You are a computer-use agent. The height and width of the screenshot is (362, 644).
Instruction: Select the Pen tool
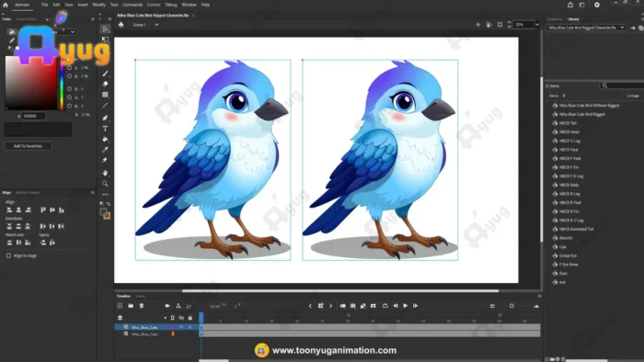(x=105, y=118)
